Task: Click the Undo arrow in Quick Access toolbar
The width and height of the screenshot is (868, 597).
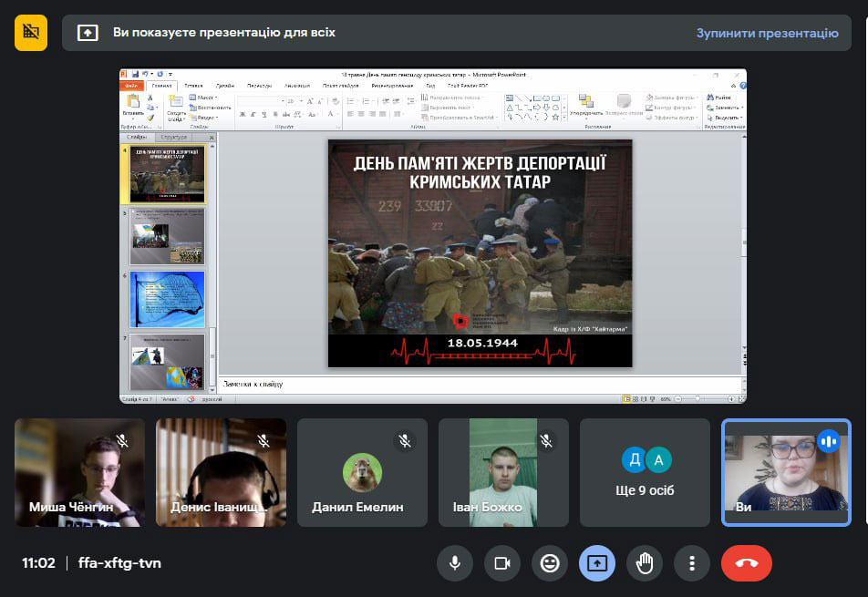Action: [145, 74]
